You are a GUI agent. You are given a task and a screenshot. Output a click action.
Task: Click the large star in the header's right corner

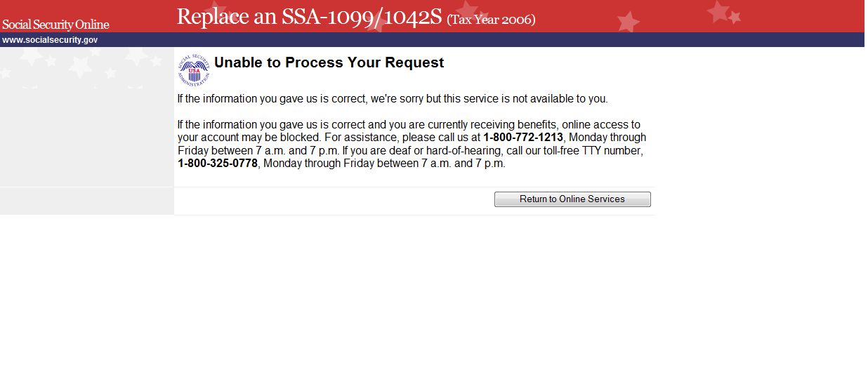tap(718, 11)
